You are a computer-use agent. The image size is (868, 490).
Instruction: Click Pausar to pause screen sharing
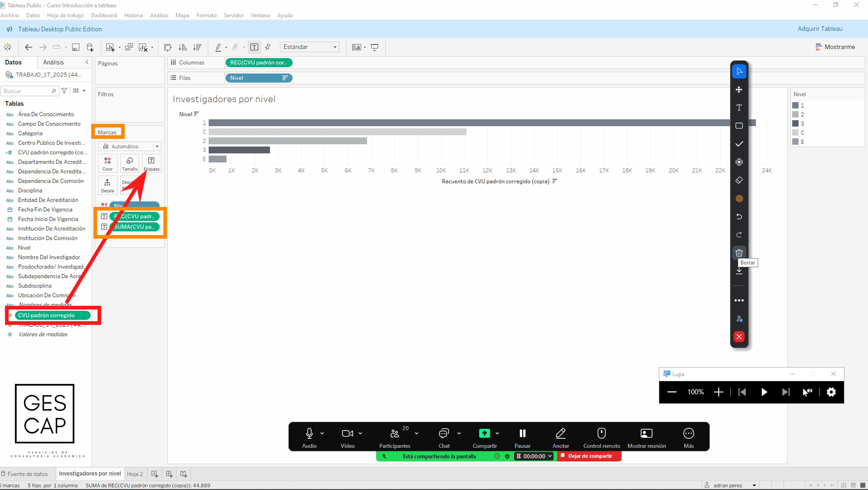click(x=523, y=437)
